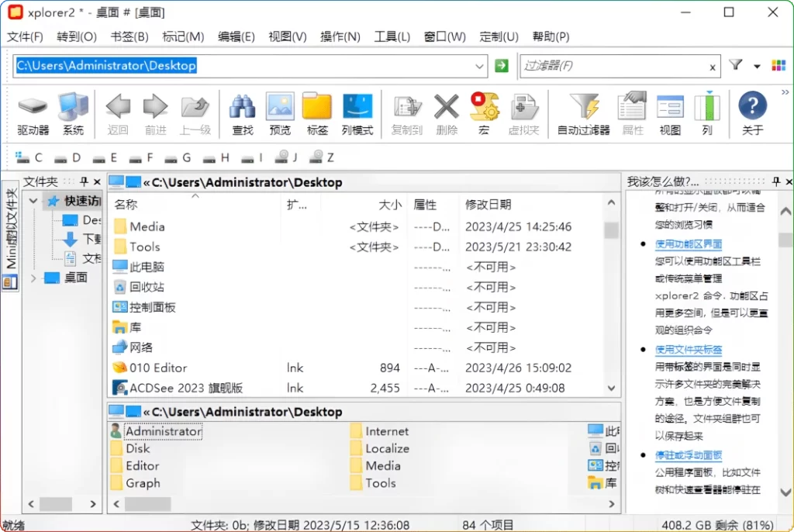Select the 下载 item in folder tree
The image size is (794, 532).
point(81,239)
